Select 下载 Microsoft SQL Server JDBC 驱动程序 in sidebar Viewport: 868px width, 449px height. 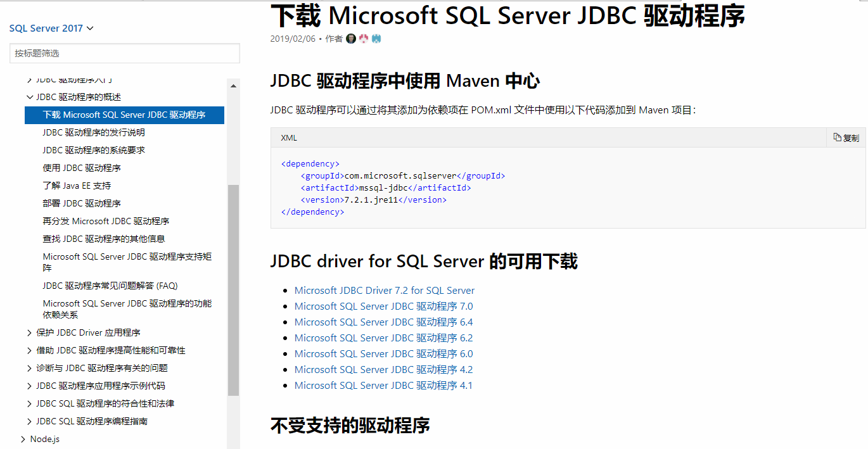click(x=124, y=115)
